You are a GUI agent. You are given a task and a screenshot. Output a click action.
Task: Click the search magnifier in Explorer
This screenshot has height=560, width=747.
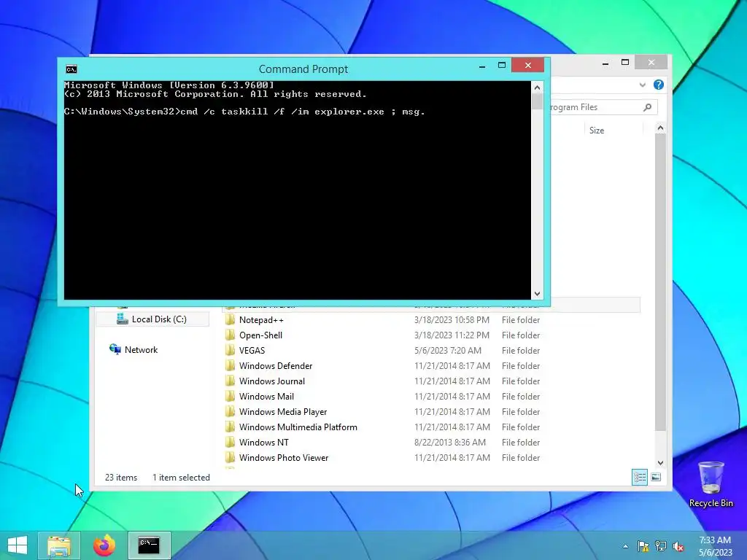(647, 107)
